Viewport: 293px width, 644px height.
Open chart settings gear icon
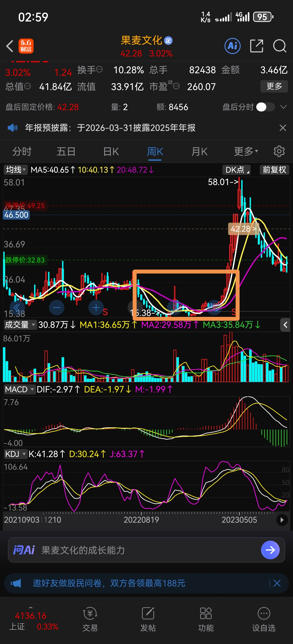point(279,151)
